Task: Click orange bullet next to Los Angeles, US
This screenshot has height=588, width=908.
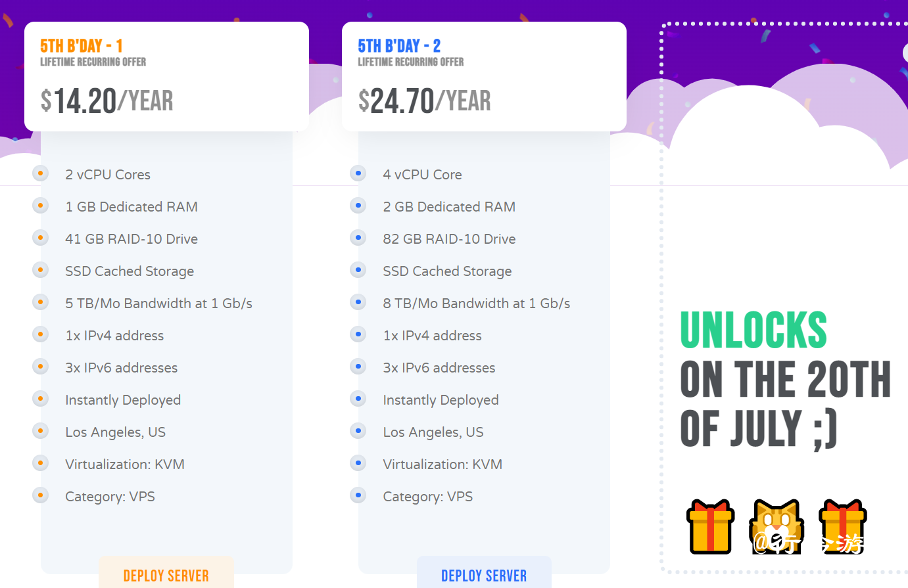Action: [40, 431]
